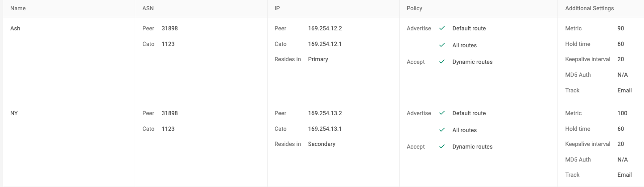Click the Additional Settings column header
Viewport: 644px width, 187px height.
tap(589, 8)
